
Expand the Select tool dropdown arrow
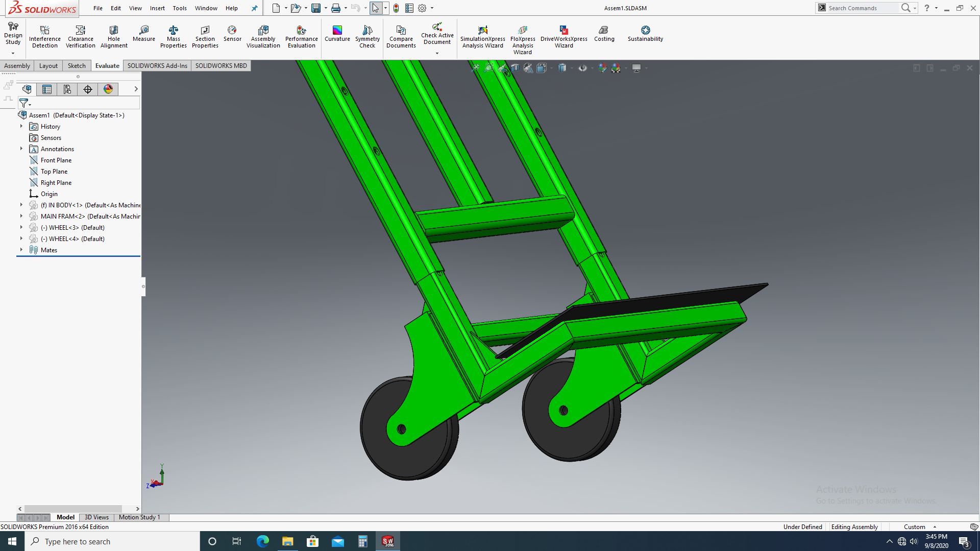tap(385, 8)
